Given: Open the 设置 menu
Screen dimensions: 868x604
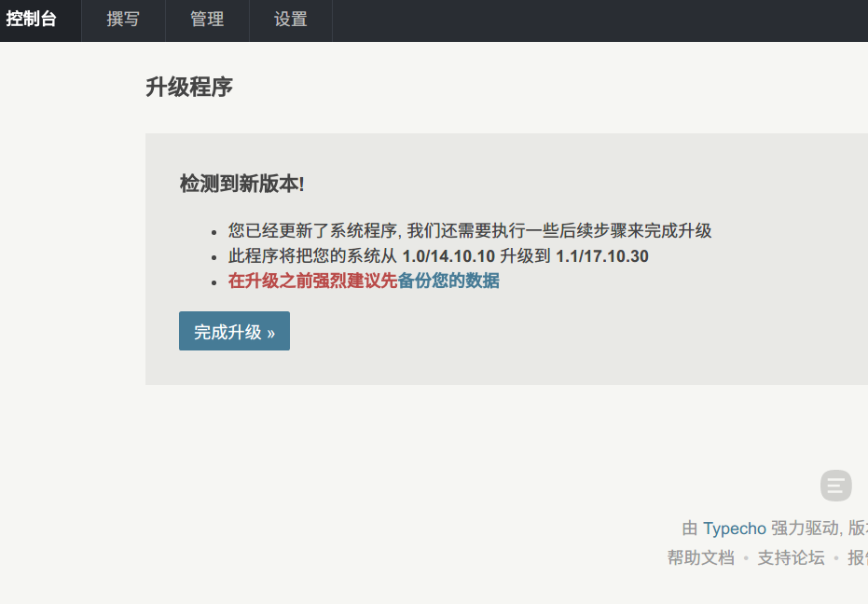Looking at the screenshot, I should (291, 20).
